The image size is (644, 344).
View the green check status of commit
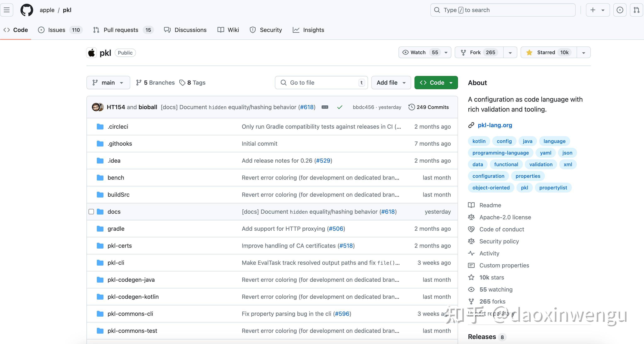(x=339, y=107)
